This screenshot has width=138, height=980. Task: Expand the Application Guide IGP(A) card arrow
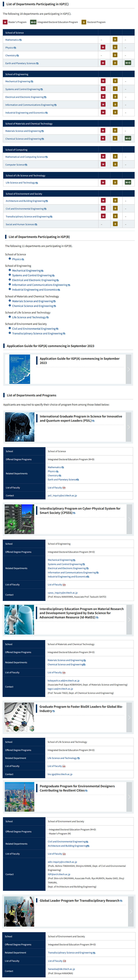[x=128, y=369]
